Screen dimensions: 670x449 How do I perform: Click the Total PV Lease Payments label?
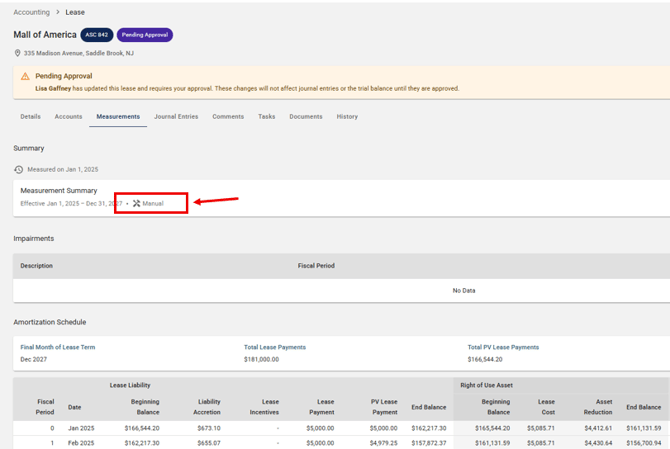coord(503,347)
